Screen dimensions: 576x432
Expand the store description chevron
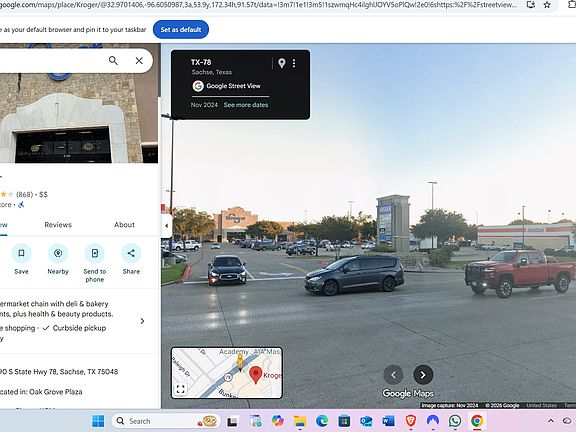pos(143,321)
